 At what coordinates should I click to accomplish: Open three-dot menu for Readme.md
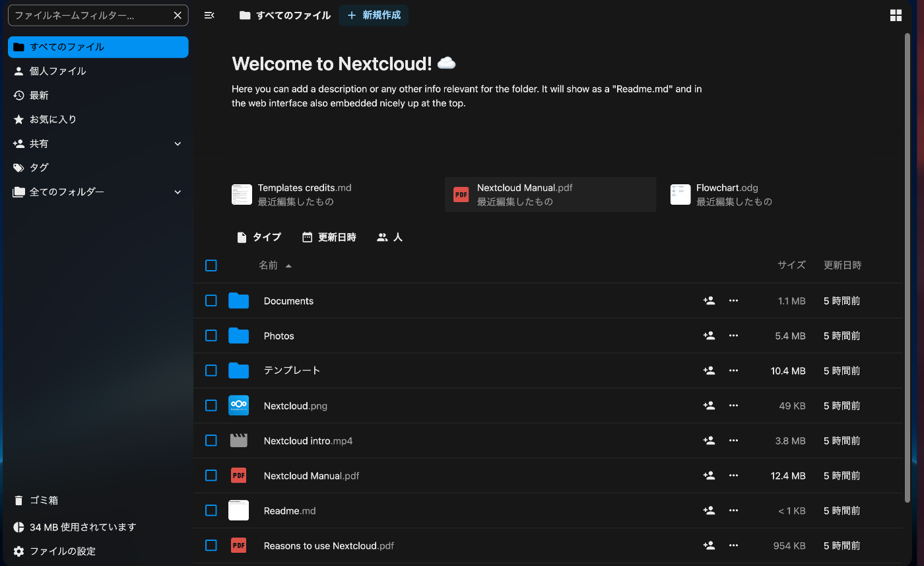pyautogui.click(x=733, y=511)
